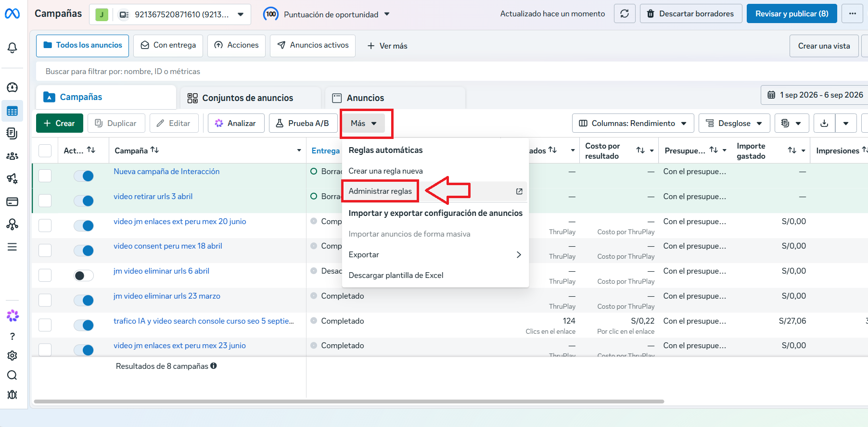Click the search filter input field
Viewport: 868px width, 427px height.
pyautogui.click(x=451, y=71)
